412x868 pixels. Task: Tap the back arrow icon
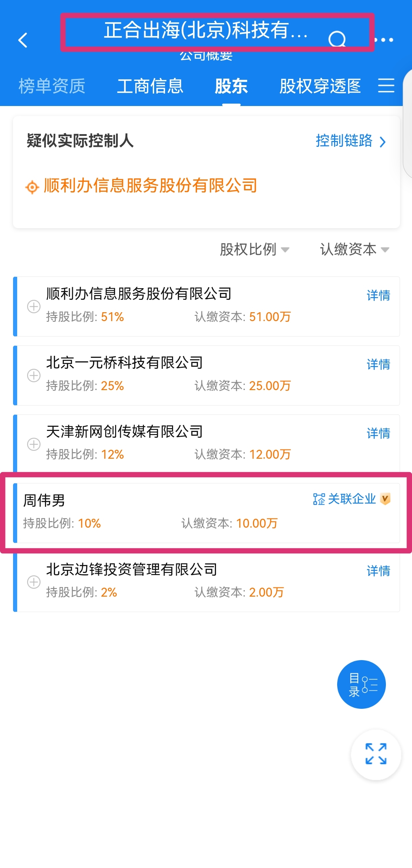pyautogui.click(x=23, y=40)
